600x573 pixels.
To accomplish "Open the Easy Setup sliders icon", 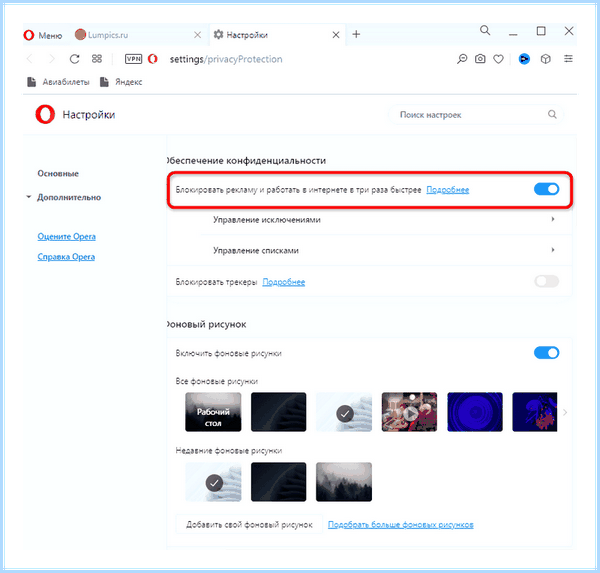I will tap(568, 59).
